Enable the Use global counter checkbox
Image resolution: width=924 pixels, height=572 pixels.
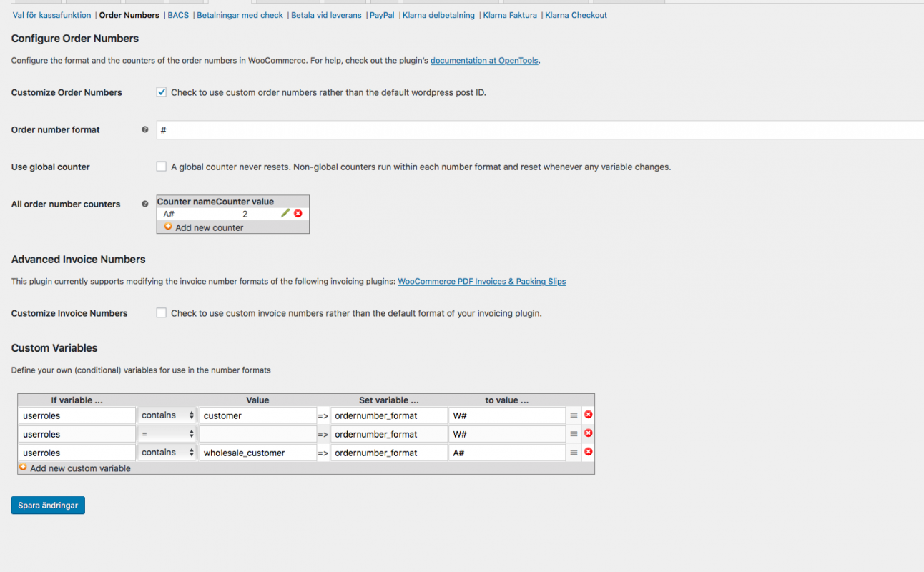coord(162,167)
